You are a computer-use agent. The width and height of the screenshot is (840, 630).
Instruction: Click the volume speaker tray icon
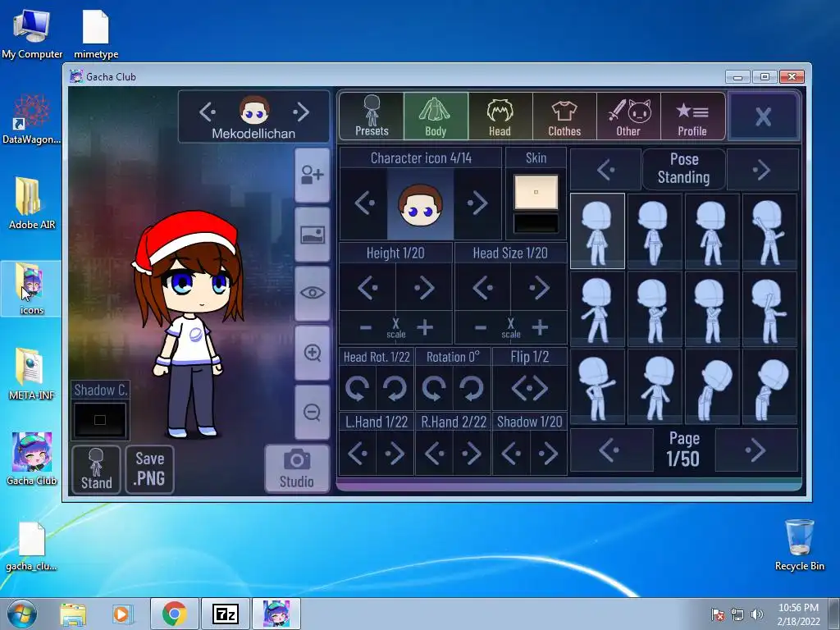757,614
